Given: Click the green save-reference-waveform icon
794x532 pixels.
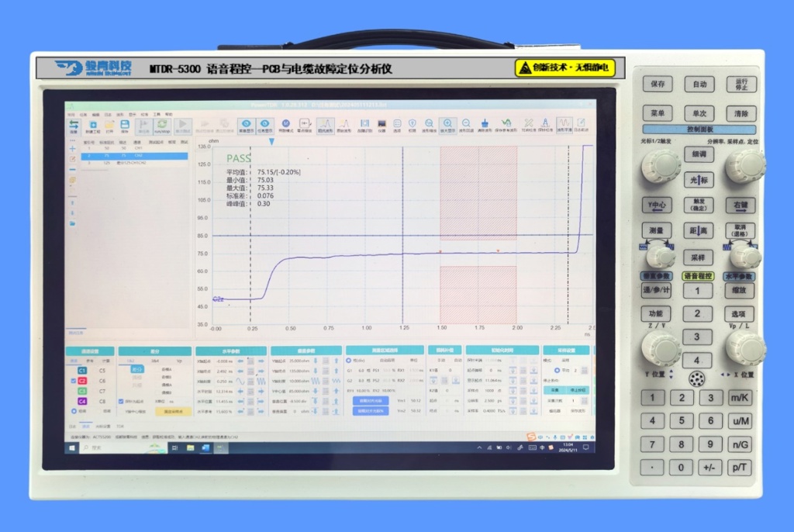Looking at the screenshot, I should pyautogui.click(x=506, y=125).
